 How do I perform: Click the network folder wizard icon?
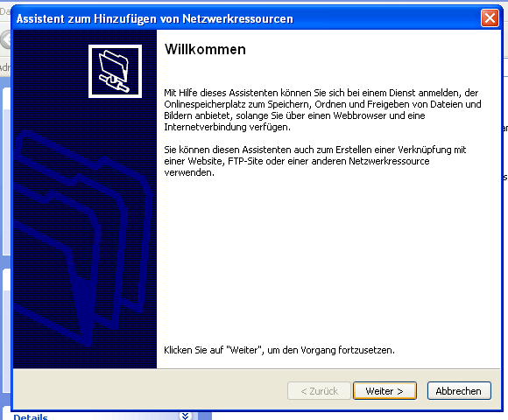(115, 71)
